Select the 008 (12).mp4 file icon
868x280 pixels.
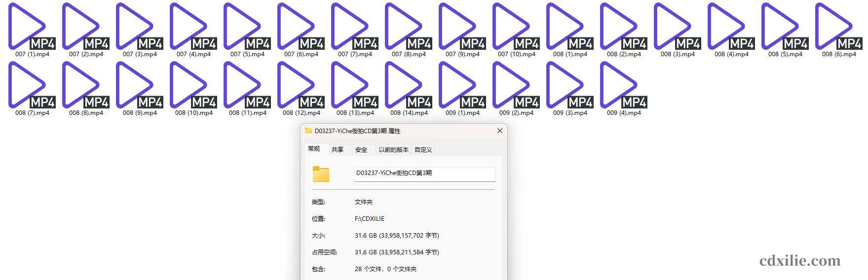tap(301, 85)
